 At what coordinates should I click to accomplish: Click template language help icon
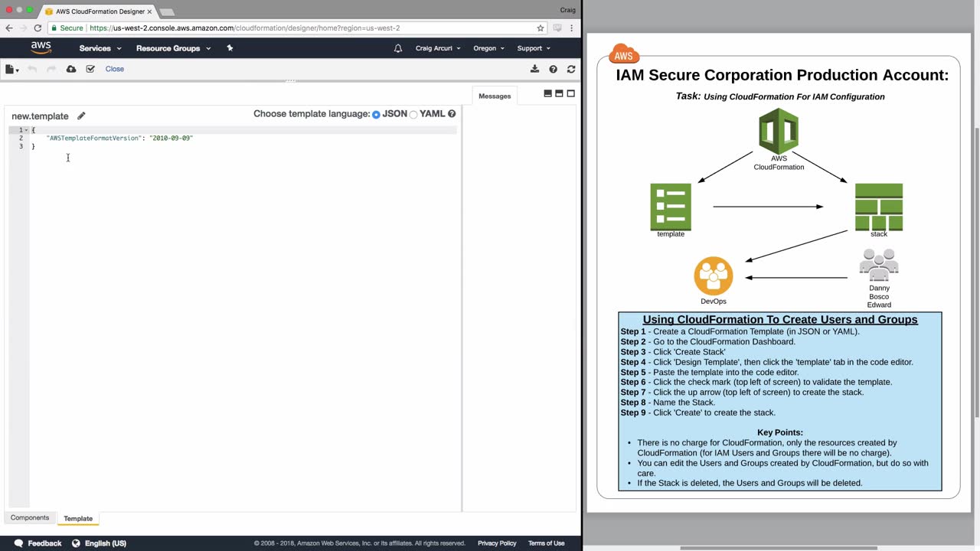click(x=452, y=114)
